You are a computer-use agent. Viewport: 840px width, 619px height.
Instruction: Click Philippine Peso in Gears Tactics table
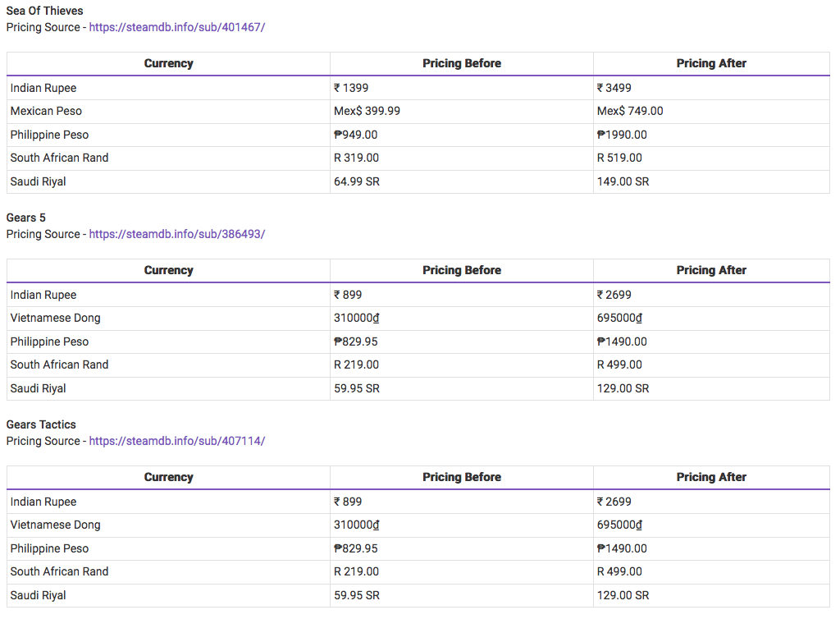tap(49, 548)
